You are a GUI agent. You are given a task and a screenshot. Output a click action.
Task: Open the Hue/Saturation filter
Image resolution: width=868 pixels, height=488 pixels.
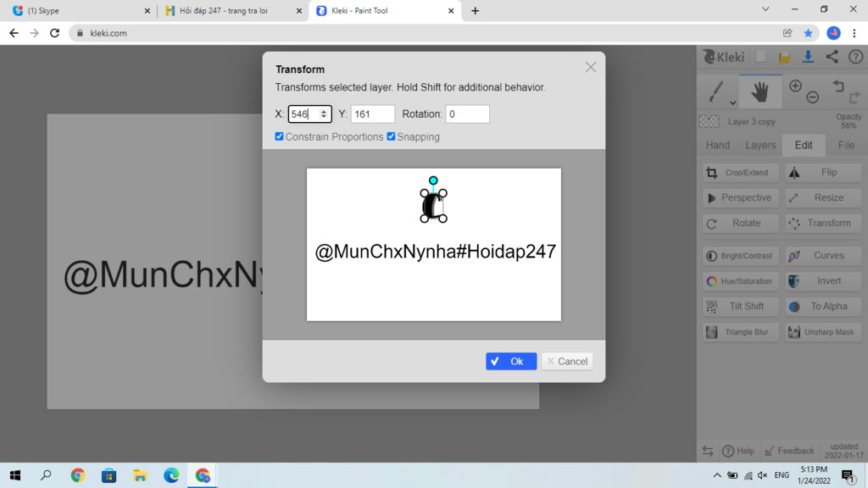click(x=740, y=281)
